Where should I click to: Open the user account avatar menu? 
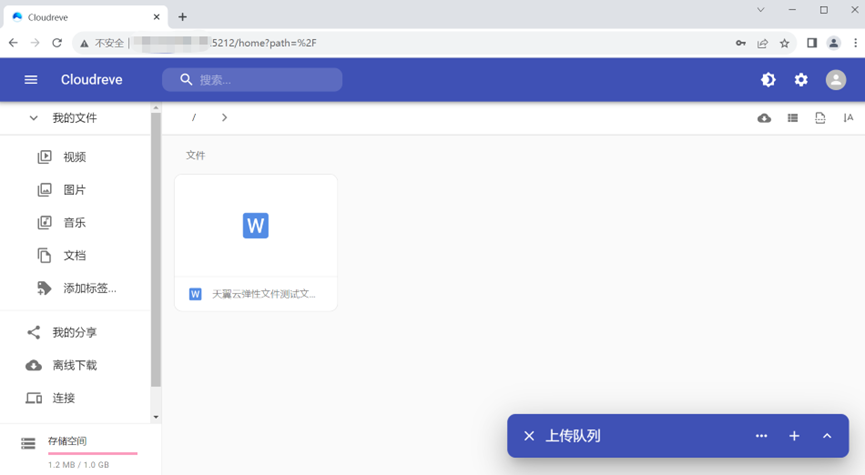[835, 80]
